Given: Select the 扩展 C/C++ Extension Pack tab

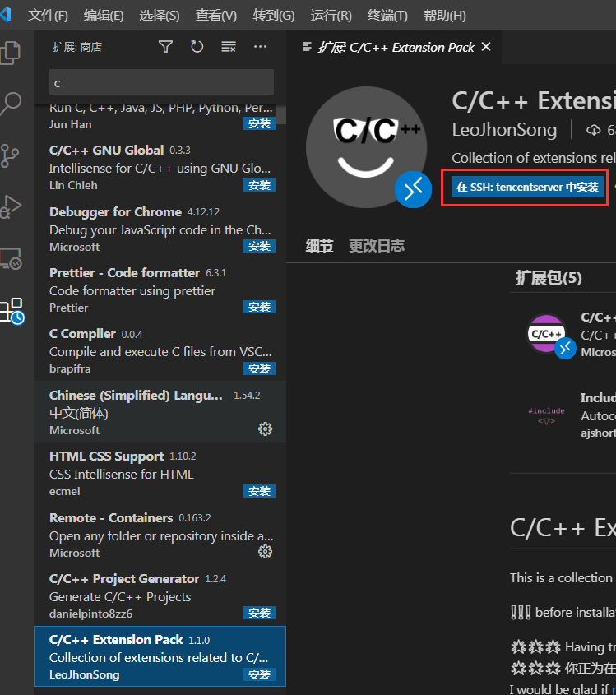Looking at the screenshot, I should coord(396,47).
